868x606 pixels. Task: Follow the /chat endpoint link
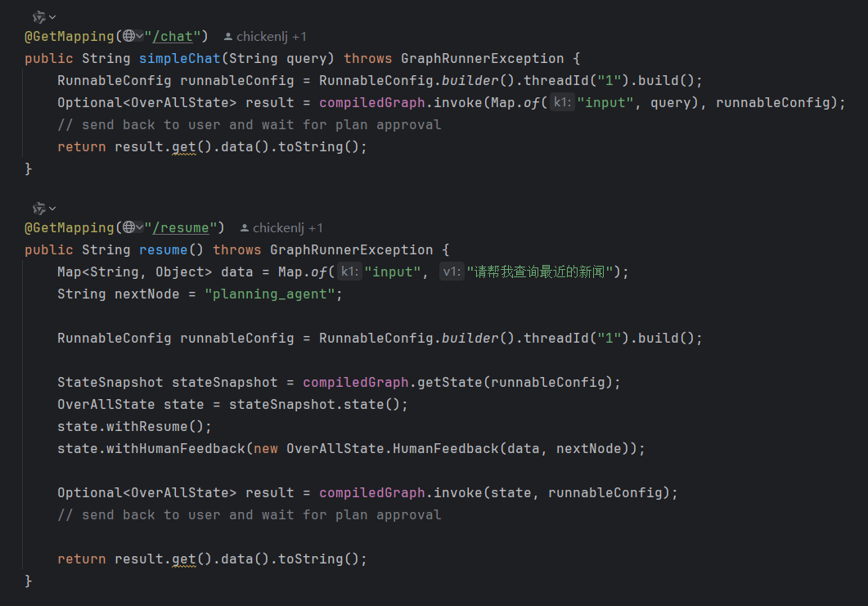tap(173, 37)
